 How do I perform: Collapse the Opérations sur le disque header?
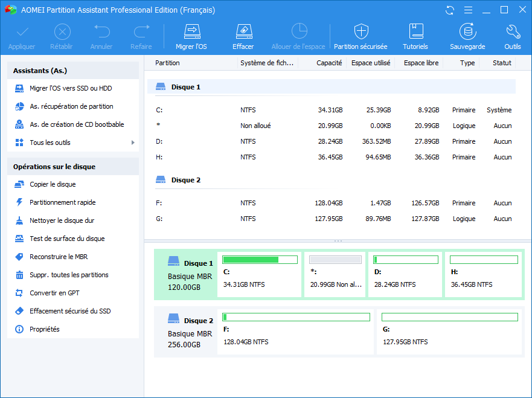click(x=73, y=167)
